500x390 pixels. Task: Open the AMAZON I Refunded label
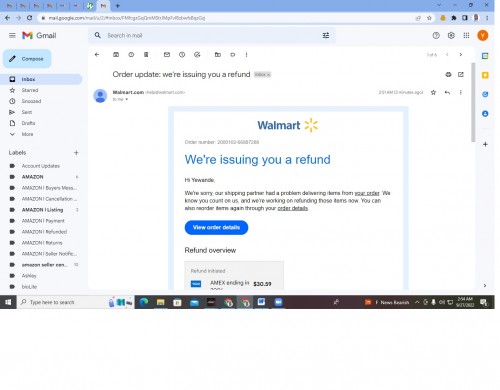44,232
